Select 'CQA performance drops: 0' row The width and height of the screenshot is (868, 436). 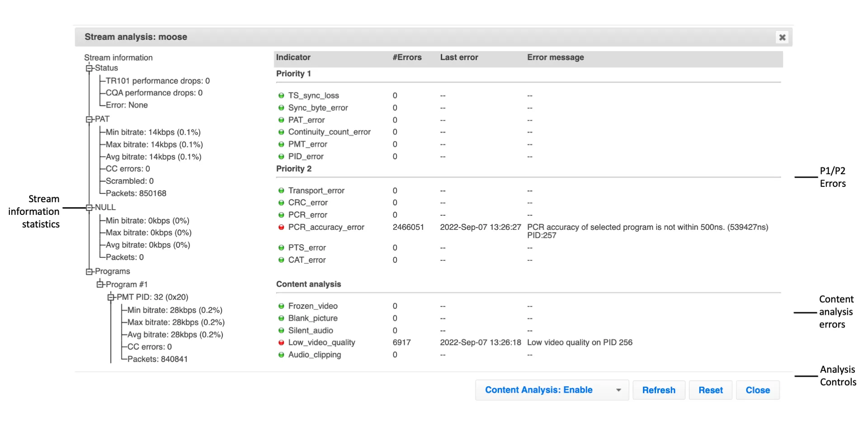[x=154, y=93]
